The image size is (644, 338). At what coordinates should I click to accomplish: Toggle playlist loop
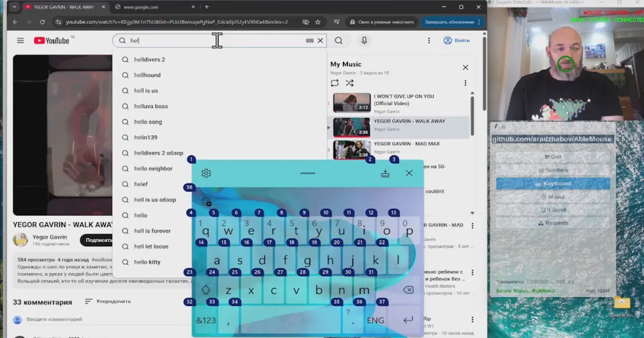click(334, 83)
